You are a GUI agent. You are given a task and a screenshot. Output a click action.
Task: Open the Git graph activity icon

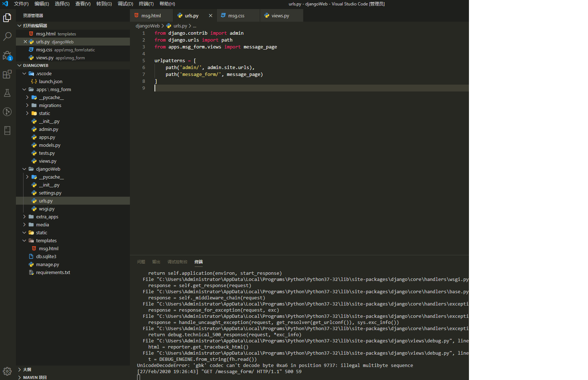[x=7, y=112]
